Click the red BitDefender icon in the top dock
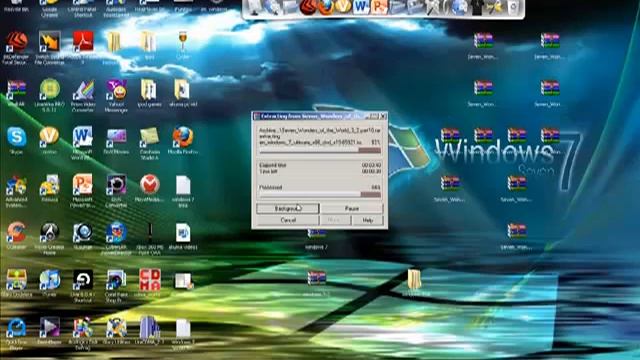This screenshot has width=640, height=360. 308,7
